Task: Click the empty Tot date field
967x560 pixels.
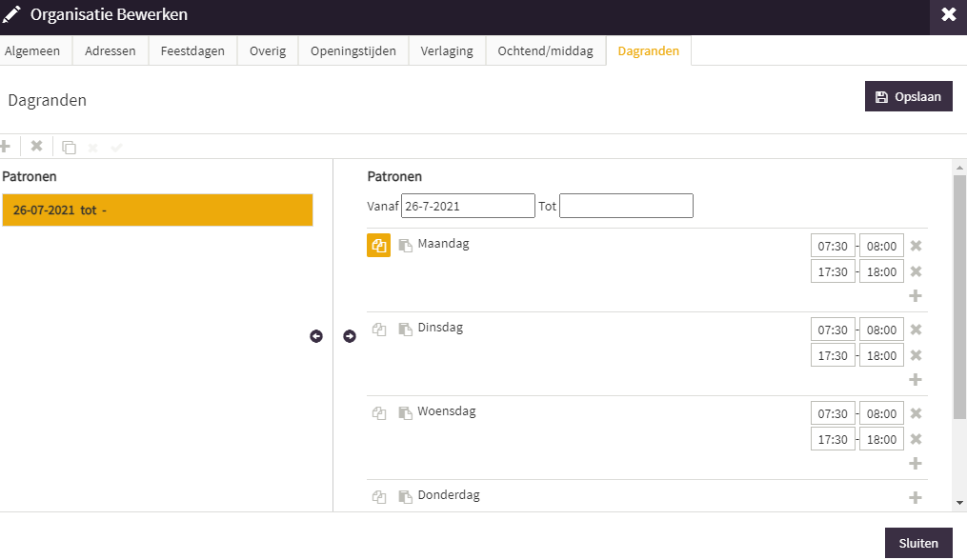Action: (626, 206)
